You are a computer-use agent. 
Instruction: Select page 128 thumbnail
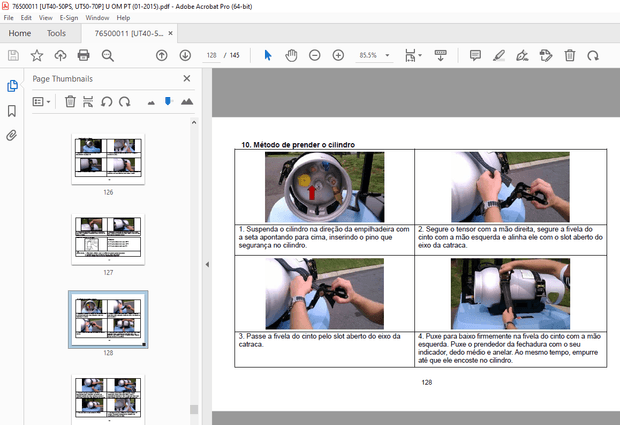click(x=108, y=319)
